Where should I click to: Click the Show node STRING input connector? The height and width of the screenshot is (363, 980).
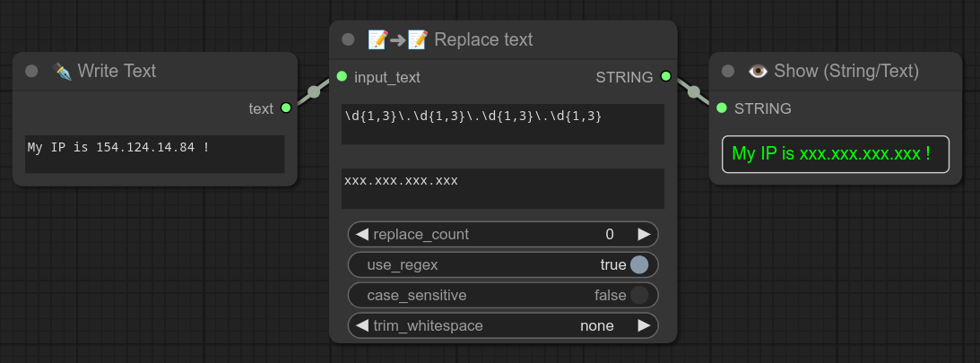(x=722, y=108)
